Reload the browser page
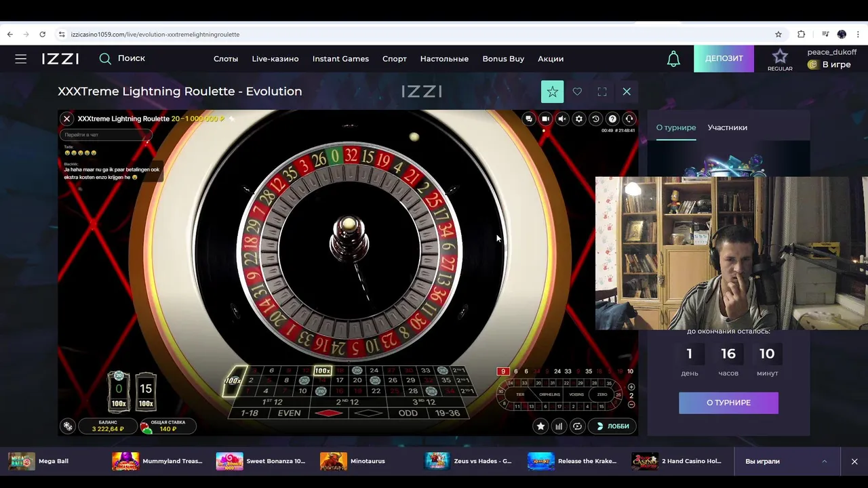 (x=42, y=34)
